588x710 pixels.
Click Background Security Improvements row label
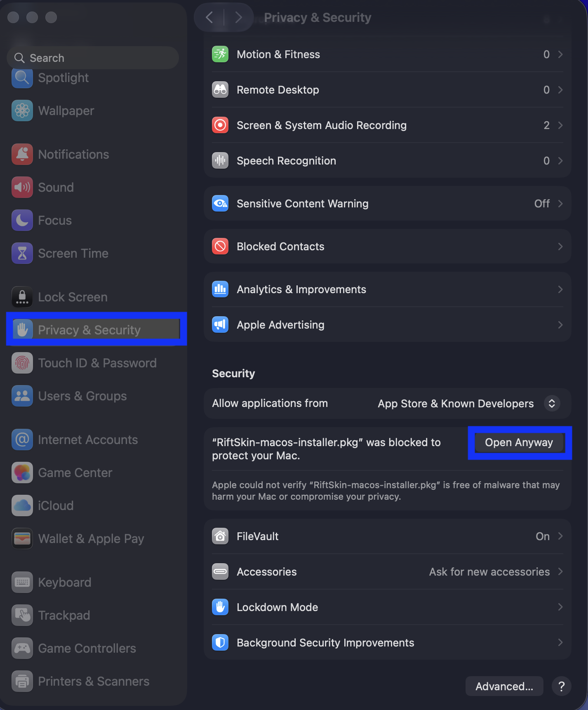[325, 643]
